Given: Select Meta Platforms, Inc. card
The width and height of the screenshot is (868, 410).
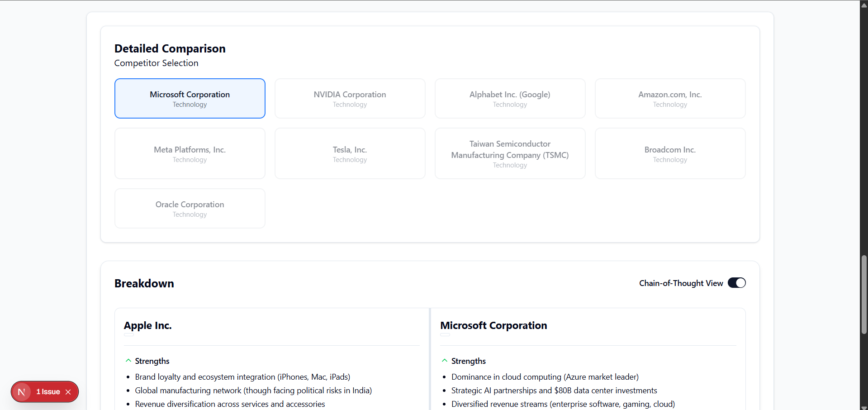Looking at the screenshot, I should tap(190, 153).
